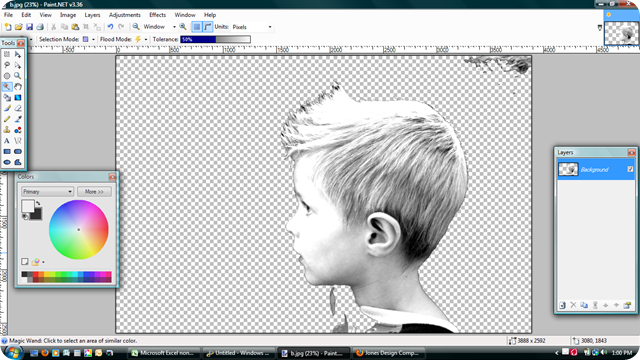Select the Rectangle Select tool

pos(7,54)
